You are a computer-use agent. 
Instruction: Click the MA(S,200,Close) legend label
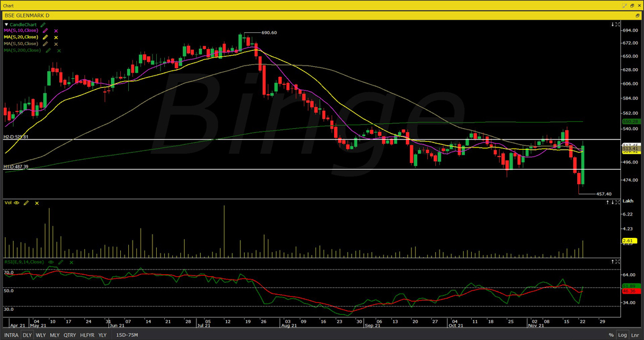point(22,50)
